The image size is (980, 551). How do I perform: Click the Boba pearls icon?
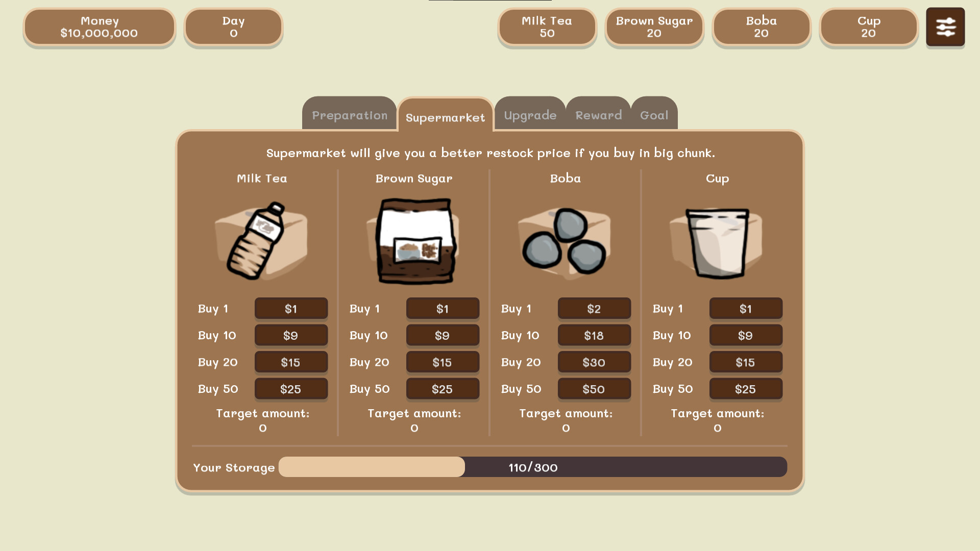tap(566, 242)
